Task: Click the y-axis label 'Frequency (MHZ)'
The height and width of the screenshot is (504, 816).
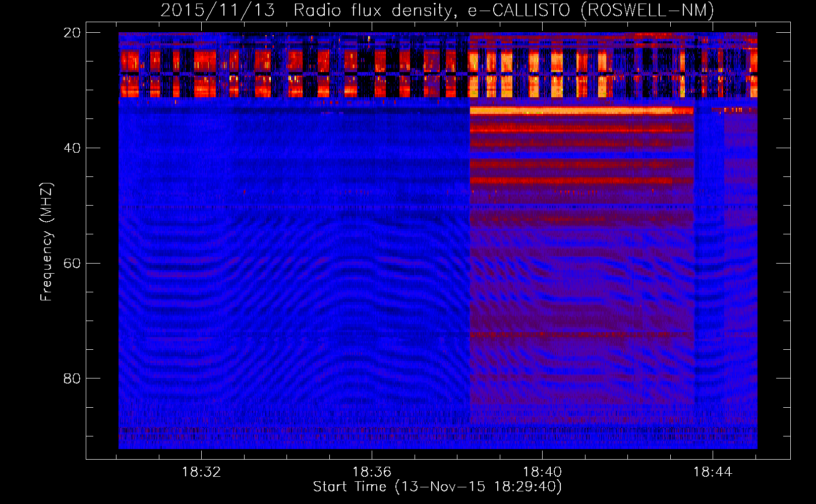Action: click(46, 242)
